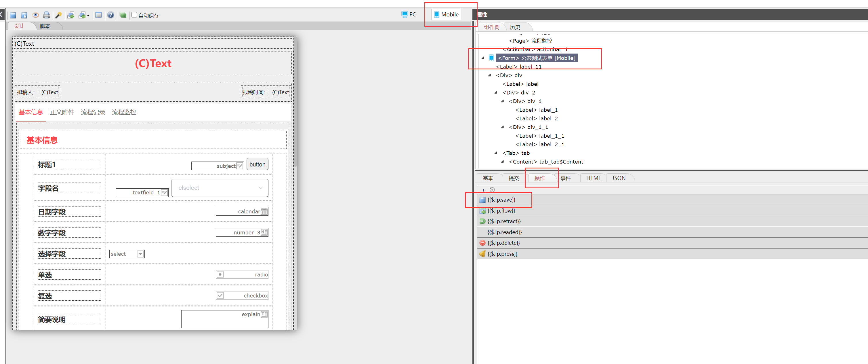The image size is (868, 364).
Task: Open the select combo box arrow
Action: pos(140,254)
